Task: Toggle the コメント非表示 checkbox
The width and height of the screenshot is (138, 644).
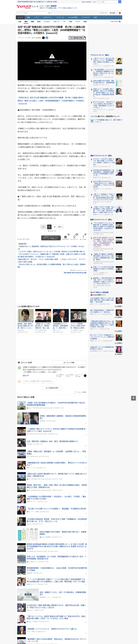Action: [x=75, y=392]
